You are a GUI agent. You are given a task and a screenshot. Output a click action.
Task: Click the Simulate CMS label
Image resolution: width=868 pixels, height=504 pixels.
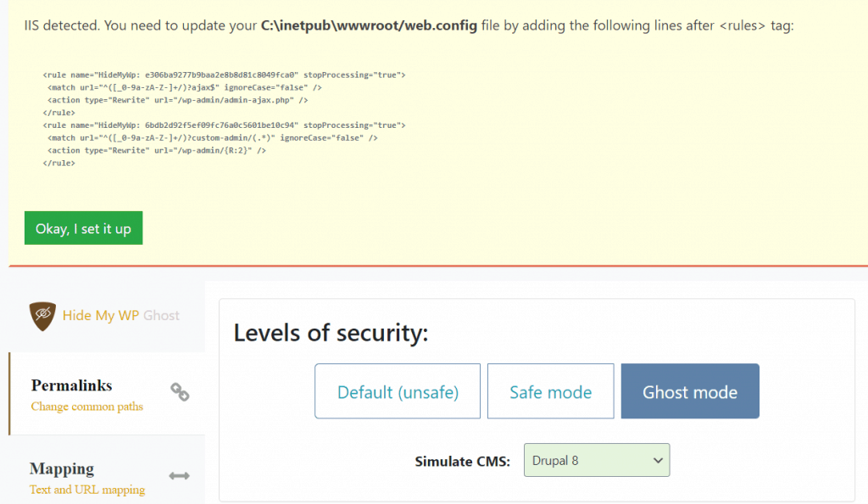pos(463,462)
